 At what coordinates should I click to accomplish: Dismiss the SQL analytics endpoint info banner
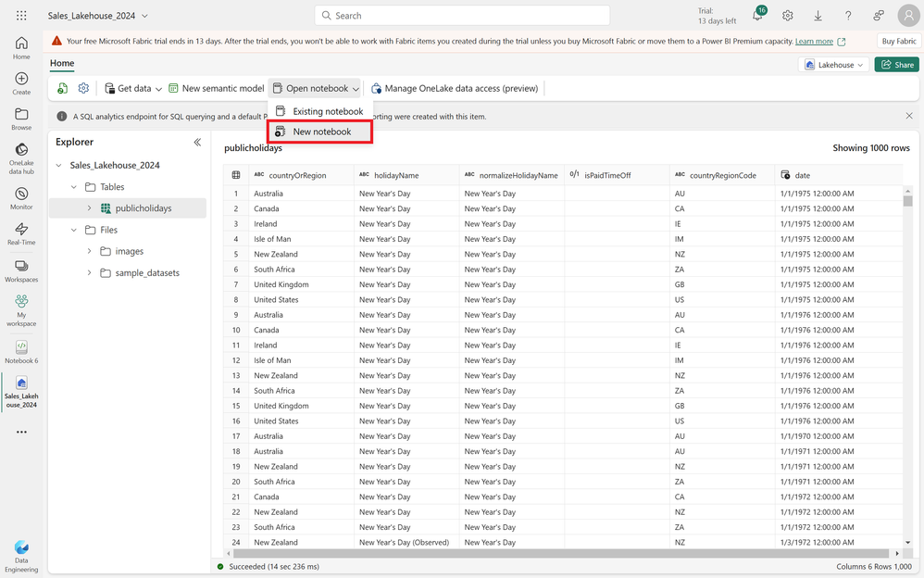[909, 116]
